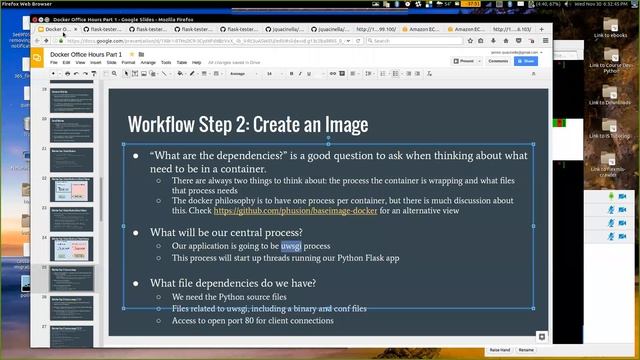Click the Insert link icon

click(x=333, y=74)
